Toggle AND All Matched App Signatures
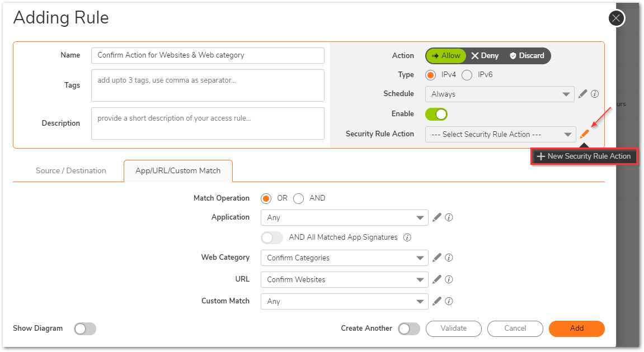The image size is (644, 352). coord(272,237)
